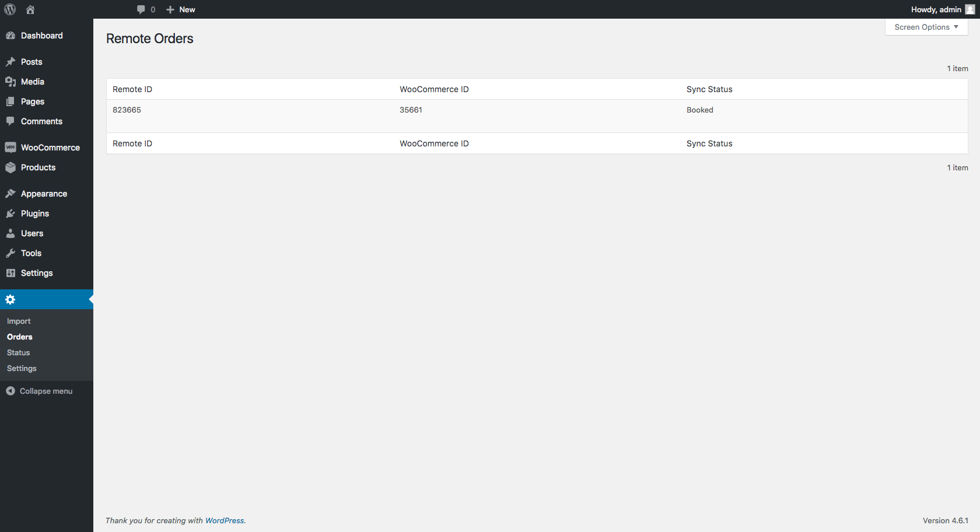Screen dimensions: 980x532
Task: Click the Remote ID header column
Action: tap(132, 89)
